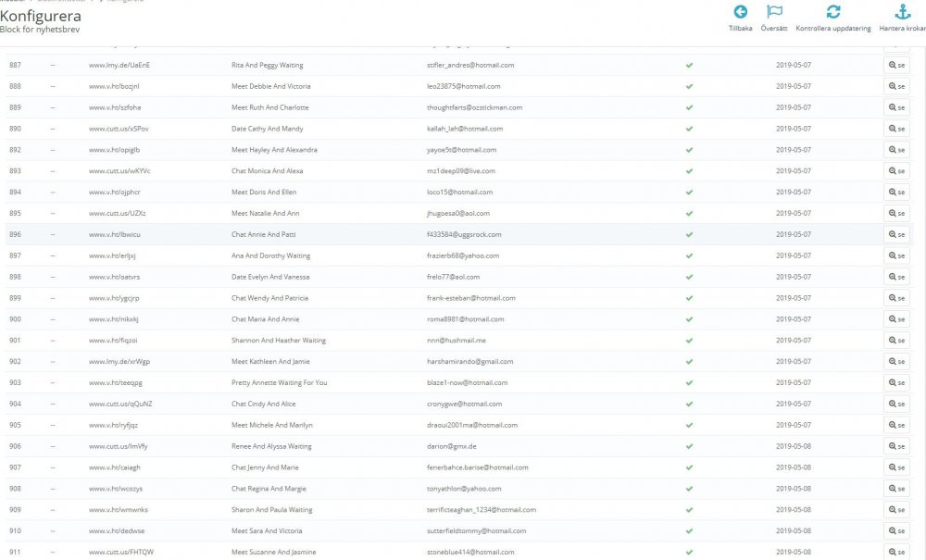Click the magnifier se icon for Rita And Peggy Waiting
Image resolution: width=926 pixels, height=560 pixels.
895,64
